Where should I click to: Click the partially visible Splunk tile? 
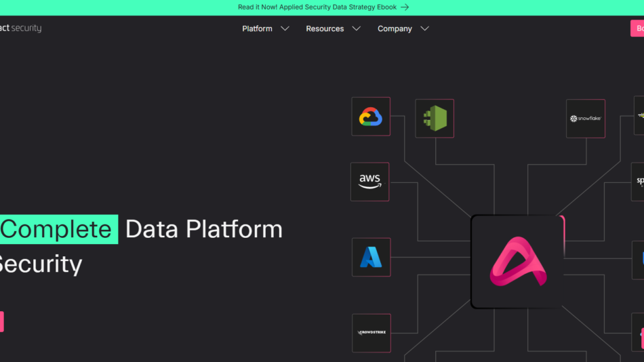tap(638, 182)
